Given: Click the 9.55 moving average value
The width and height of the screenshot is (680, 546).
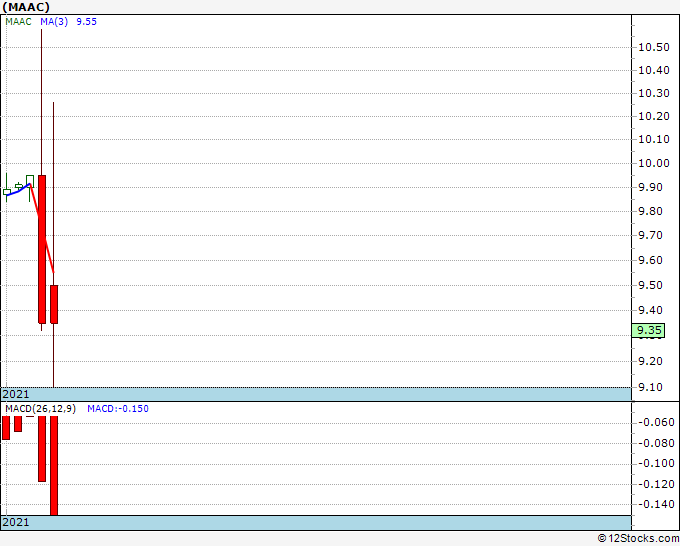Looking at the screenshot, I should pyautogui.click(x=86, y=22).
